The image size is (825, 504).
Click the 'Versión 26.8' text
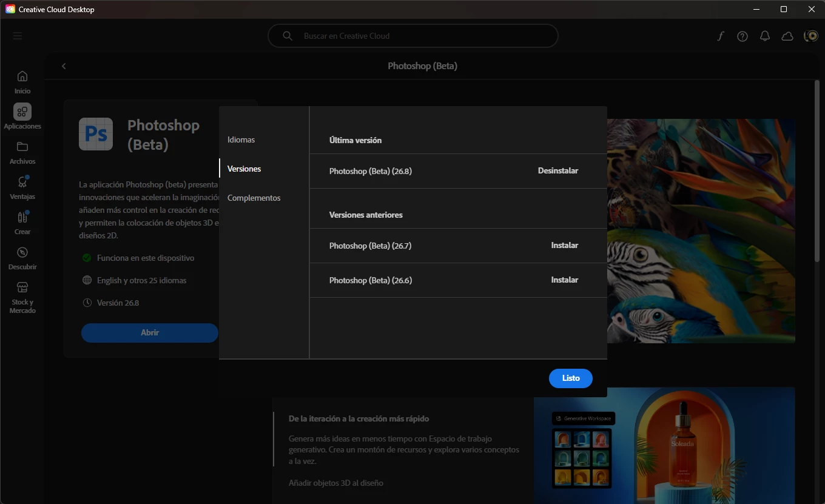point(118,302)
